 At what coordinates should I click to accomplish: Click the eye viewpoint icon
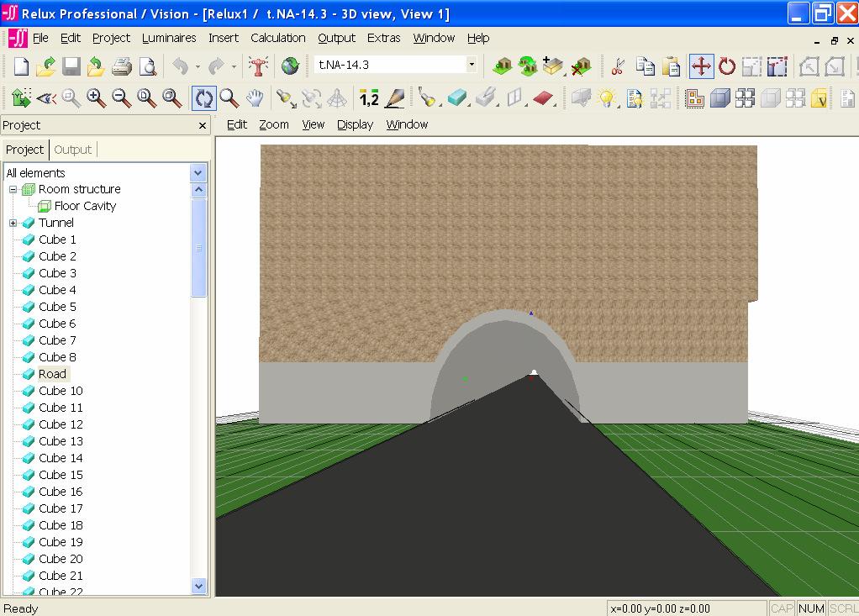click(x=46, y=98)
